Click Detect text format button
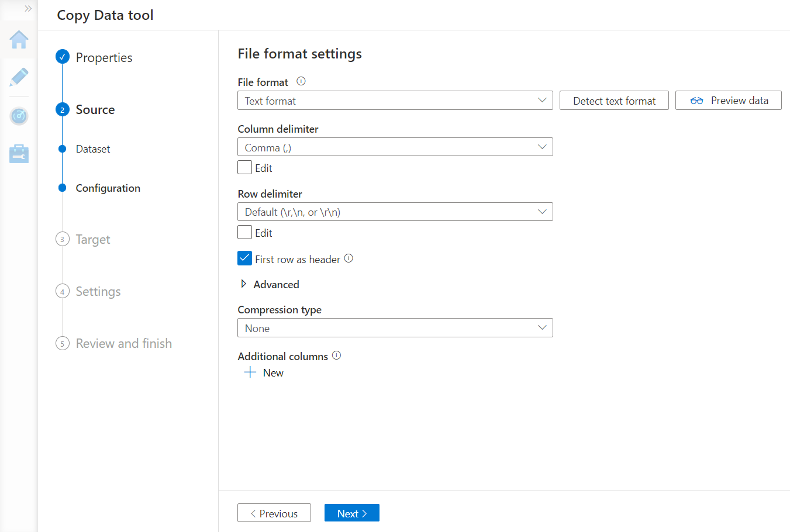This screenshot has height=532, width=790. coord(613,101)
